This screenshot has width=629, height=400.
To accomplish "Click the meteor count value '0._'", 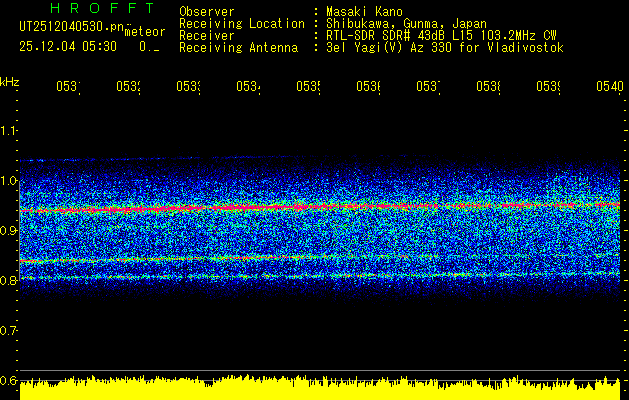I will (x=150, y=47).
